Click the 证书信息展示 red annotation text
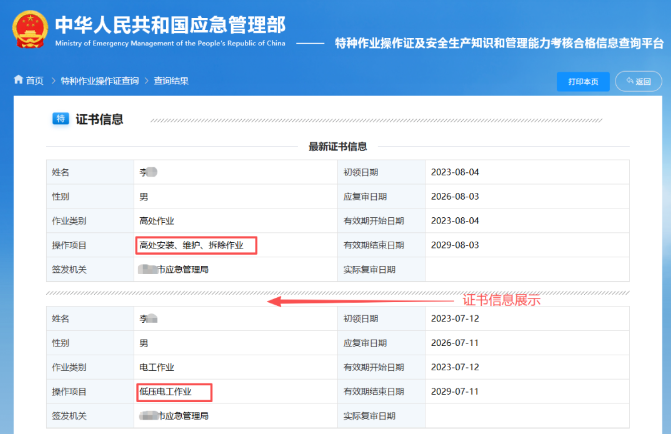 point(500,299)
